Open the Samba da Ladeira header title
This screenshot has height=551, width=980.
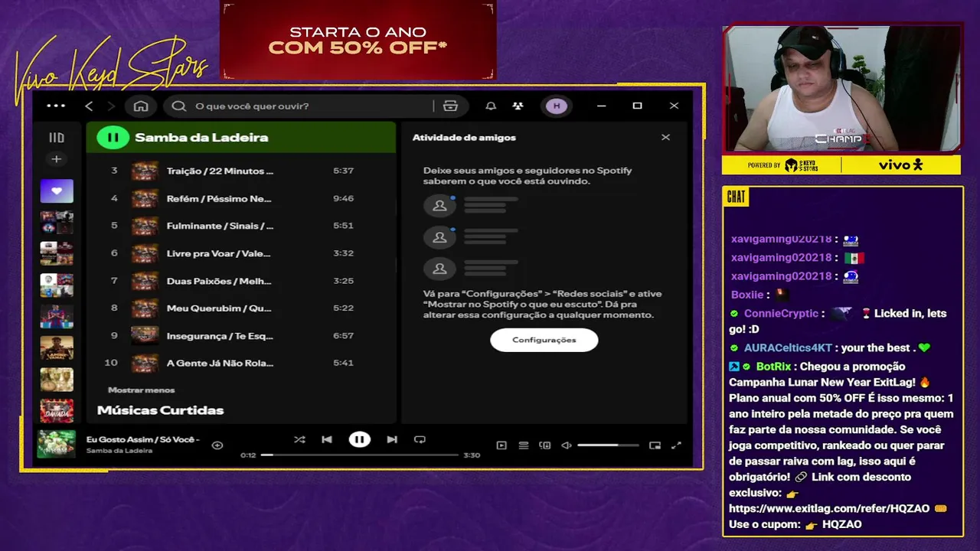(x=201, y=138)
